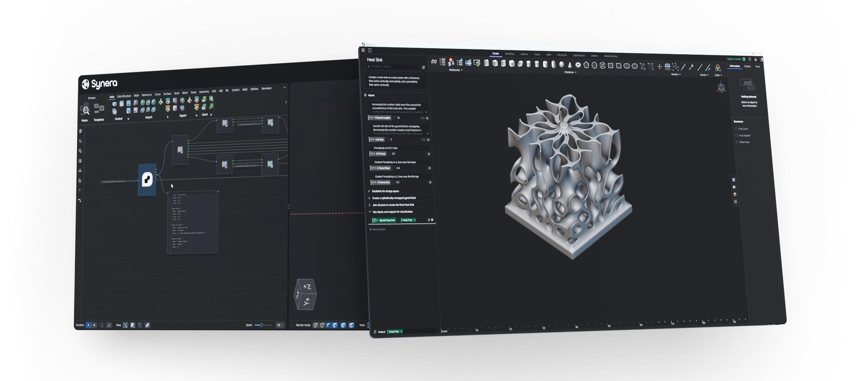The height and width of the screenshot is (381, 868).
Task: Open the Data Structure tab in Synera ribbon
Action: (x=124, y=96)
